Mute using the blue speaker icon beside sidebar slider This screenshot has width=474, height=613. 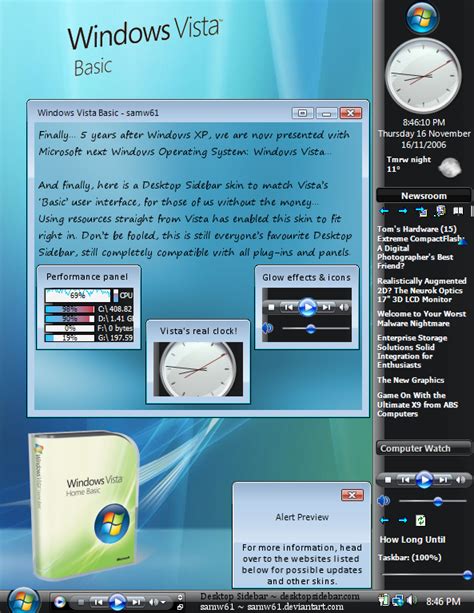coord(384,500)
